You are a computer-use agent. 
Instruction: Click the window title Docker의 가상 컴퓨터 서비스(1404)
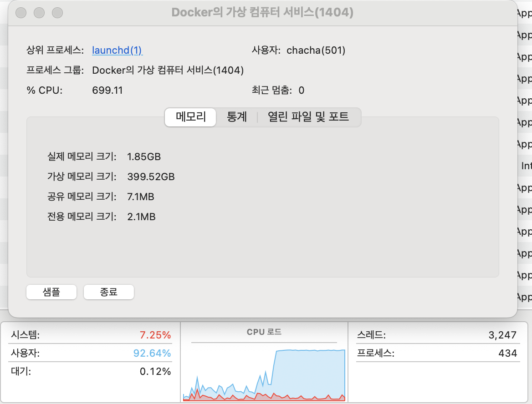coord(262,13)
